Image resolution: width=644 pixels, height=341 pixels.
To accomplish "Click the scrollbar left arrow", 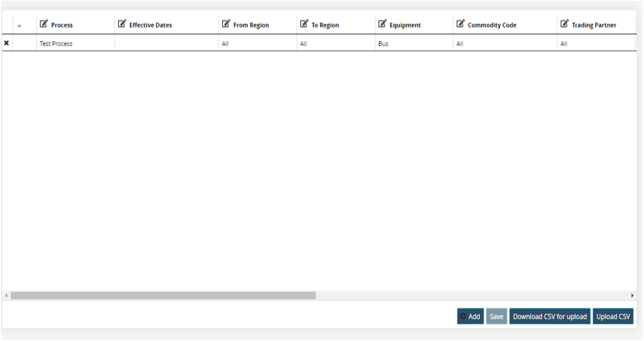I will [x=6, y=295].
